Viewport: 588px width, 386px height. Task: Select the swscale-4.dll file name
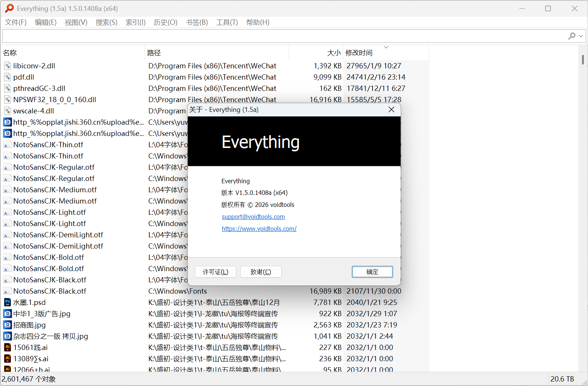[34, 111]
